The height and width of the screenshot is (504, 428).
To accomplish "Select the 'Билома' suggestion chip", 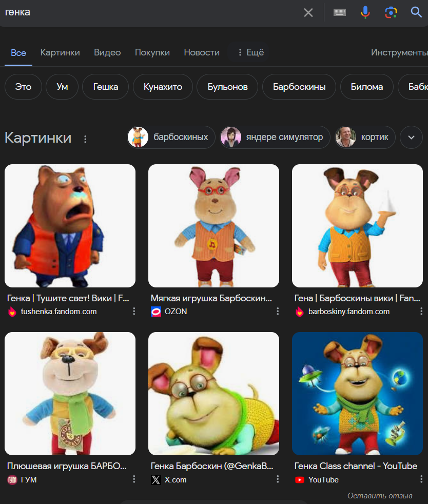I will [x=366, y=87].
